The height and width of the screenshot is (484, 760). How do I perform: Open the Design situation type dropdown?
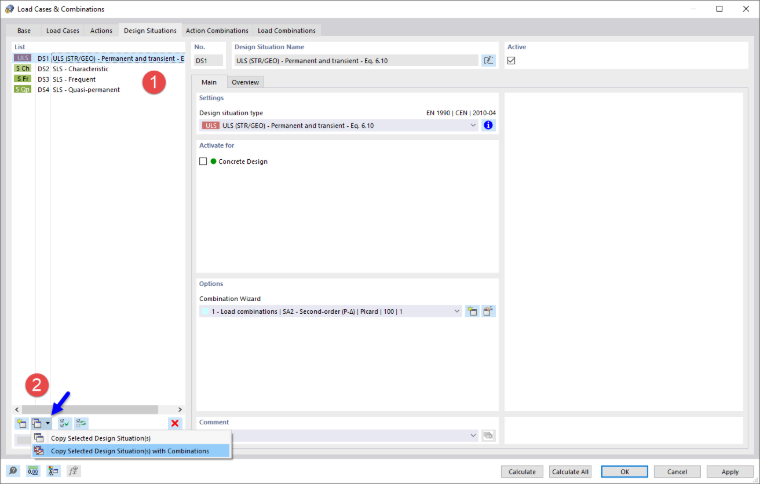click(x=473, y=125)
